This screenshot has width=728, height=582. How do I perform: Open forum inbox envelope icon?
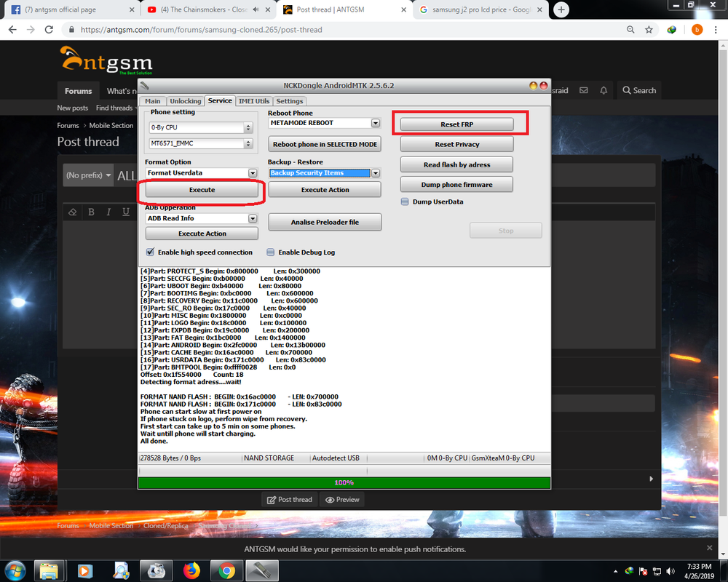584,90
